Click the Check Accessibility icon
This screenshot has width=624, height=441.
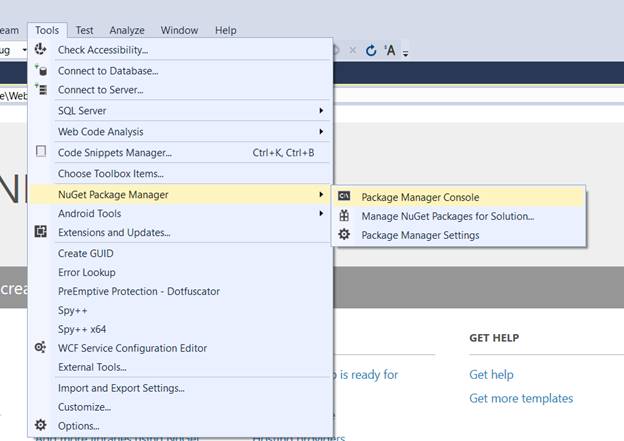(41, 49)
